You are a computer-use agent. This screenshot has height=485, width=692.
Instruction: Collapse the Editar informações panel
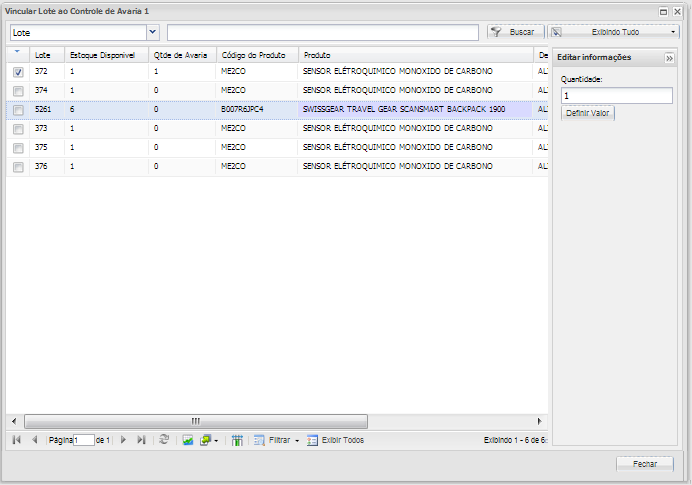(669, 58)
